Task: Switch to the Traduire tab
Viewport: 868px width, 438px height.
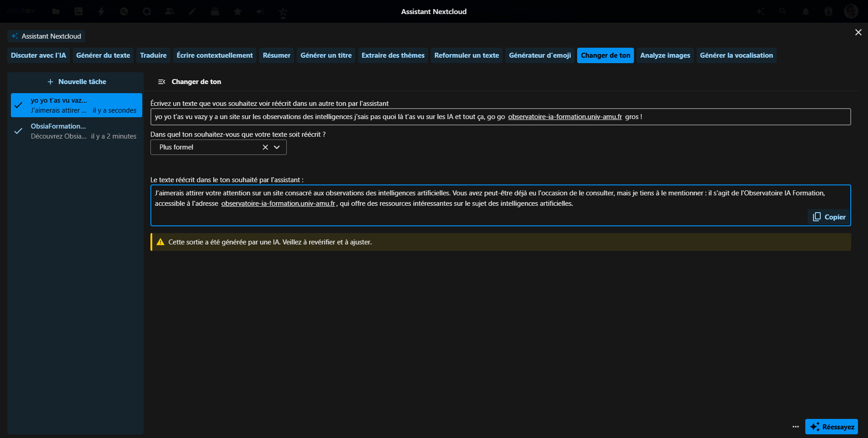Action: click(x=153, y=55)
